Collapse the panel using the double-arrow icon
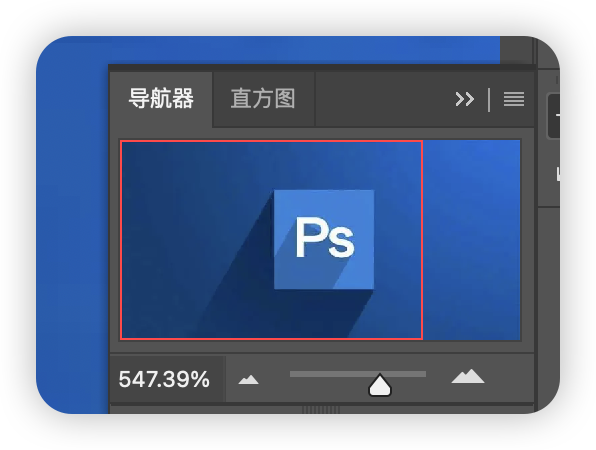The height and width of the screenshot is (450, 596). (x=464, y=99)
